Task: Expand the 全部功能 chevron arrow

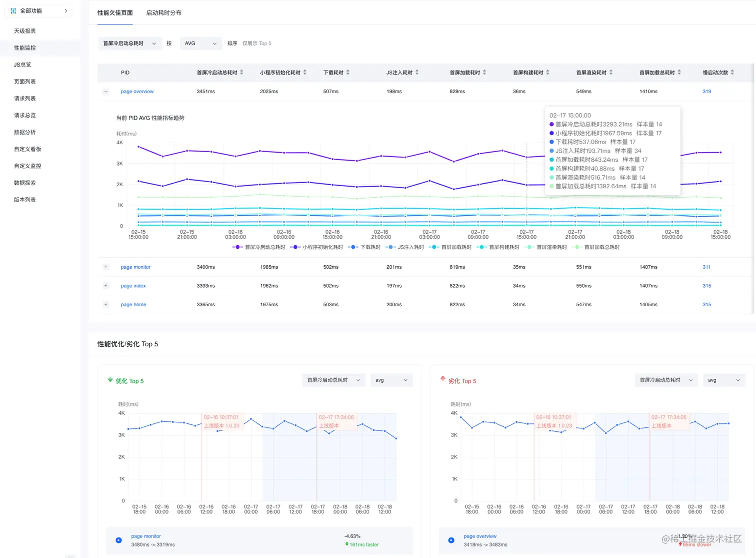Action: tap(66, 11)
